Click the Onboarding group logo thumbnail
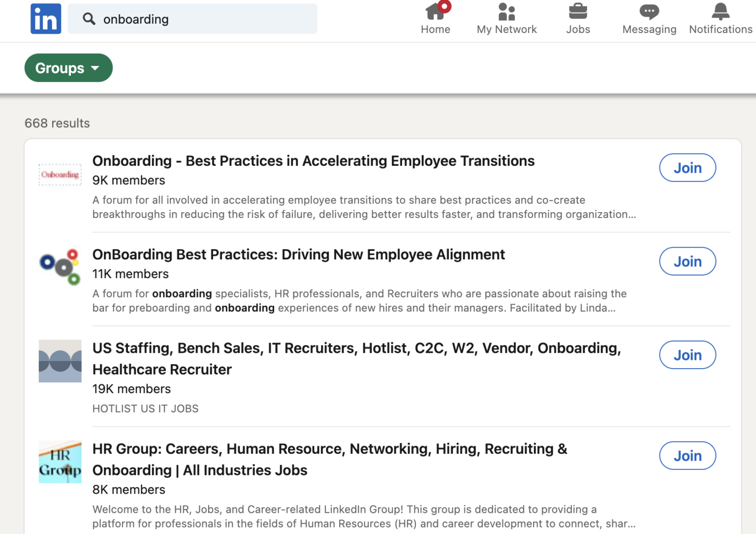The width and height of the screenshot is (756, 534). [60, 174]
